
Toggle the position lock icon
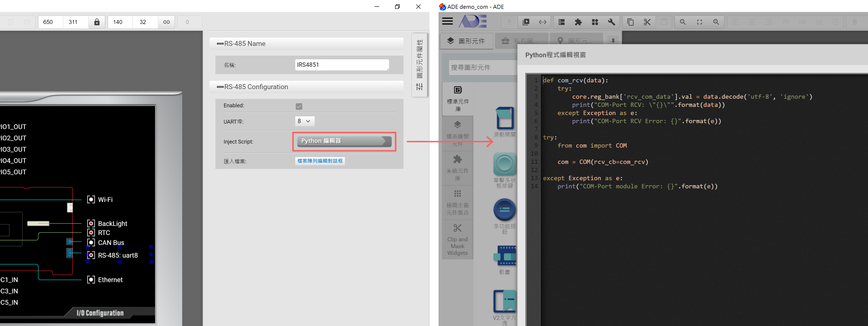click(x=97, y=22)
